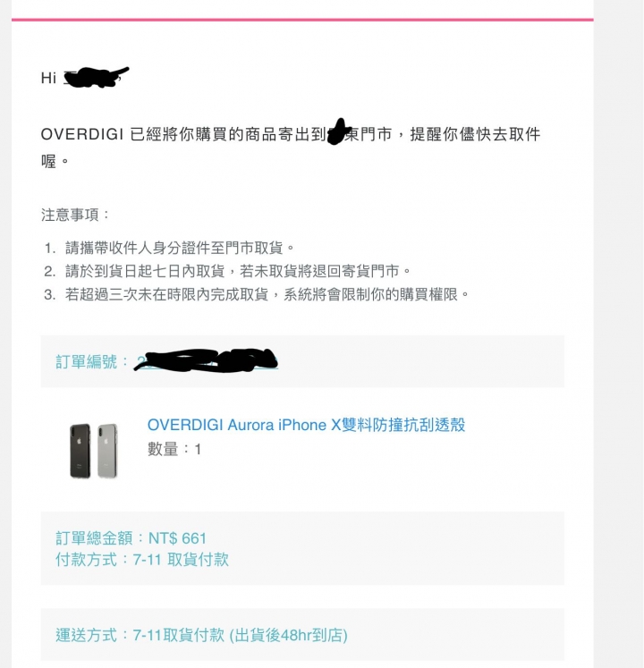Click the 訂單編號 label

[x=86, y=361]
